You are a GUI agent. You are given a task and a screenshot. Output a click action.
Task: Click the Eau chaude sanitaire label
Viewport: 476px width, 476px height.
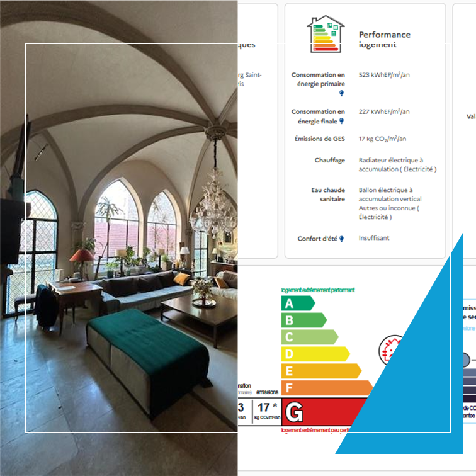[328, 195]
